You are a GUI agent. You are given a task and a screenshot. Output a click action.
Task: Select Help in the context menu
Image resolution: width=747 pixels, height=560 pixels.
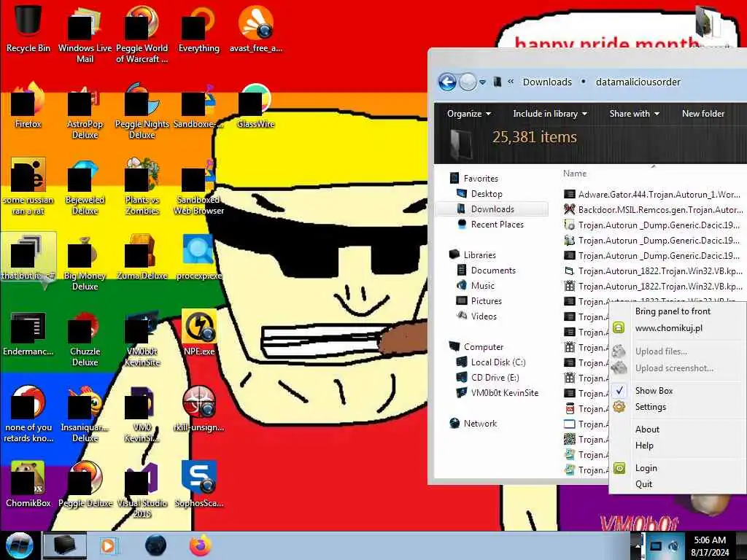click(x=644, y=446)
